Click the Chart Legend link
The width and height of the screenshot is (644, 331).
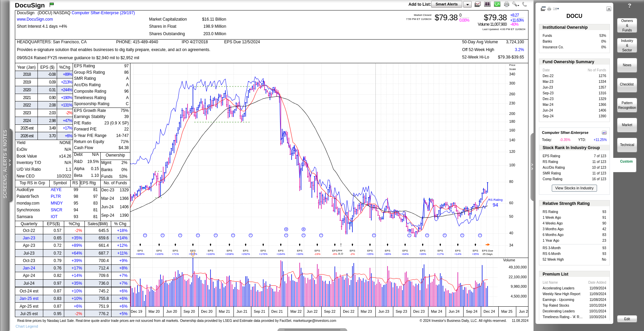tap(27, 326)
